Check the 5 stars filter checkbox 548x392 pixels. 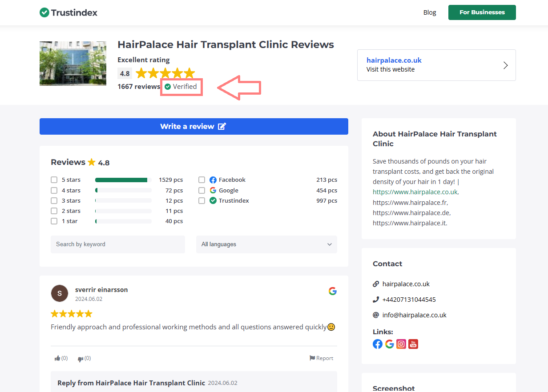54,180
